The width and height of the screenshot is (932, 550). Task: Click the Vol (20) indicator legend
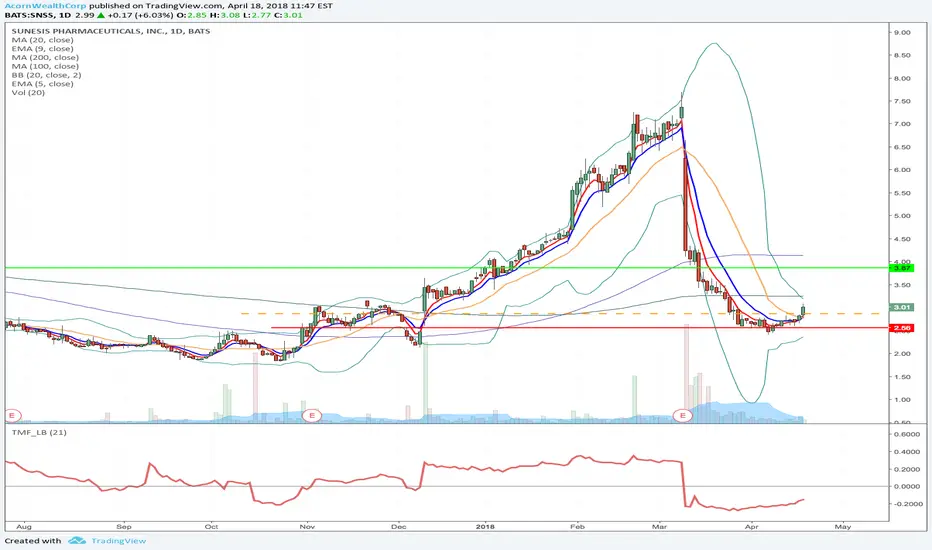click(x=28, y=93)
